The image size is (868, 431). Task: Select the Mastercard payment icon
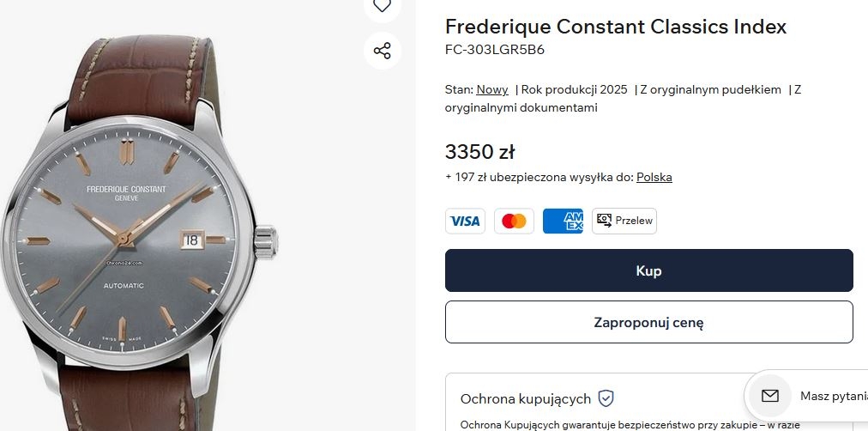(514, 221)
